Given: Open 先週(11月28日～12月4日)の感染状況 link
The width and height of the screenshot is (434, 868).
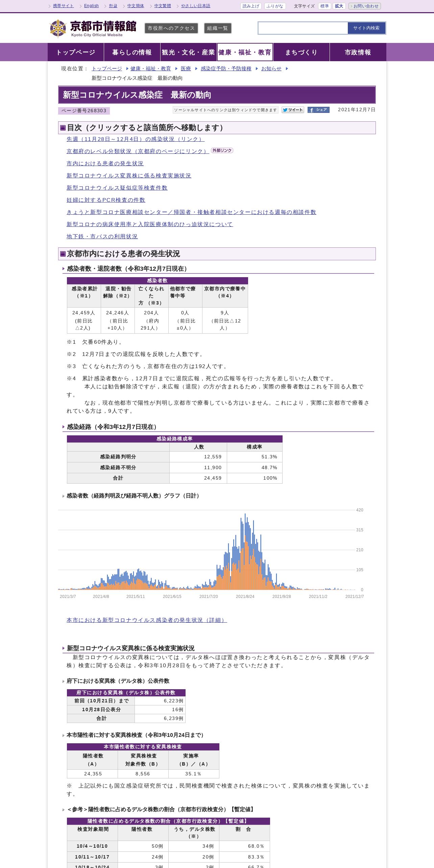Looking at the screenshot, I should pyautogui.click(x=136, y=139).
